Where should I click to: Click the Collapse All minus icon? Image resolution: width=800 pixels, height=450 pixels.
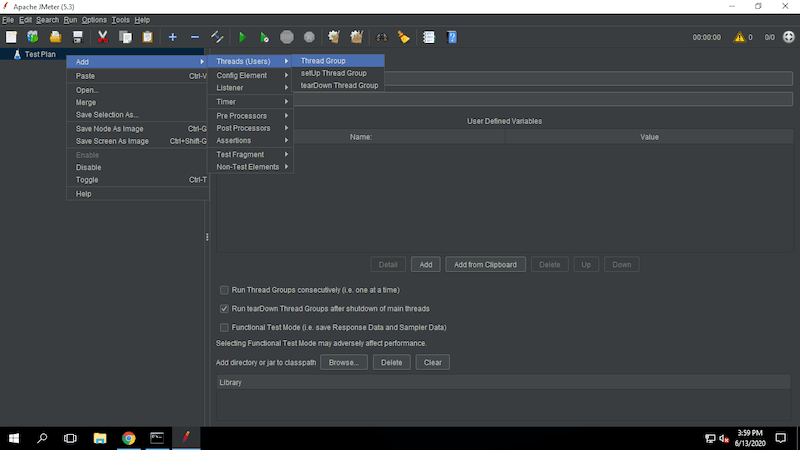coord(195,37)
